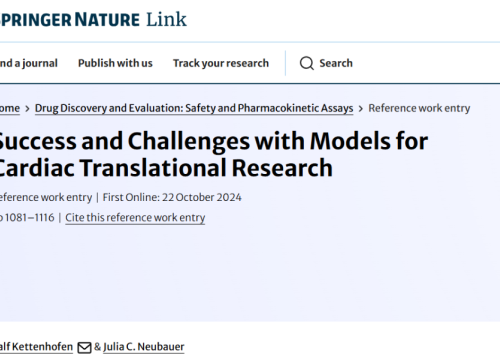The image size is (500, 360).
Task: Click Cite this reference work entry
Action: (x=135, y=217)
